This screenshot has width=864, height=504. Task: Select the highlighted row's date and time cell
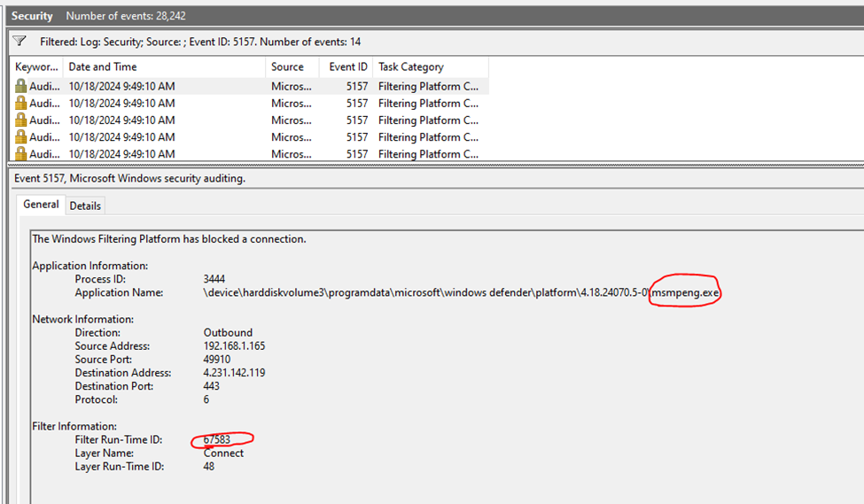pos(121,87)
